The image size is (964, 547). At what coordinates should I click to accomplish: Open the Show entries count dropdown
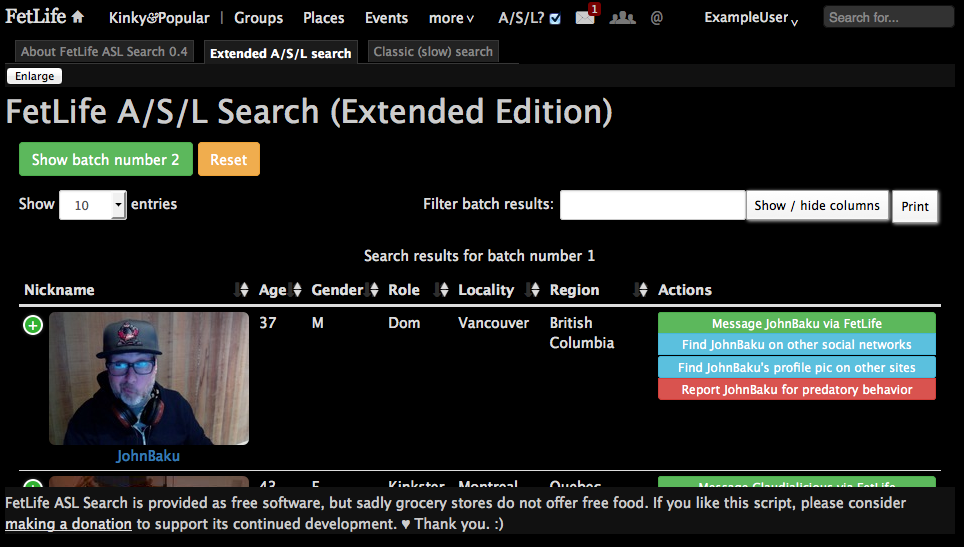click(93, 205)
